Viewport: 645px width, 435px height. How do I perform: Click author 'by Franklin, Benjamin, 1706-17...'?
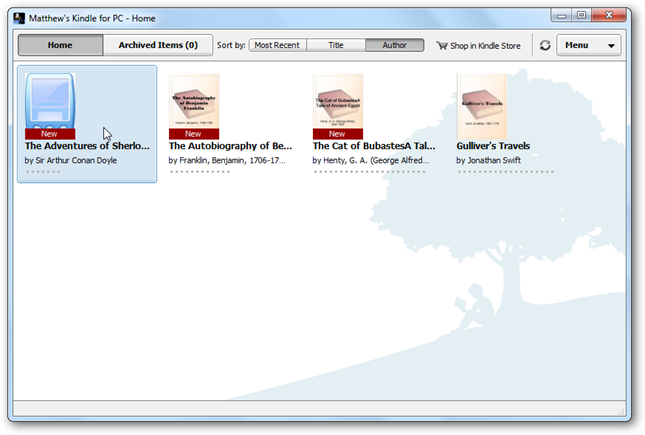(227, 161)
